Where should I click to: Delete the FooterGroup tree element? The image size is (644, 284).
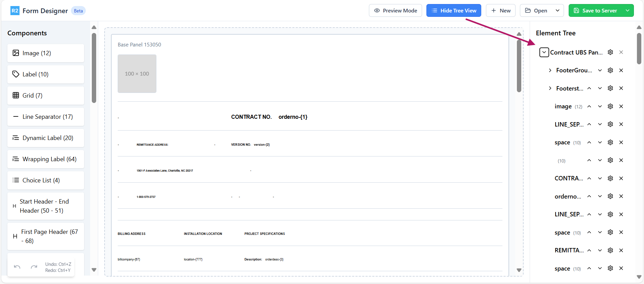(621, 70)
